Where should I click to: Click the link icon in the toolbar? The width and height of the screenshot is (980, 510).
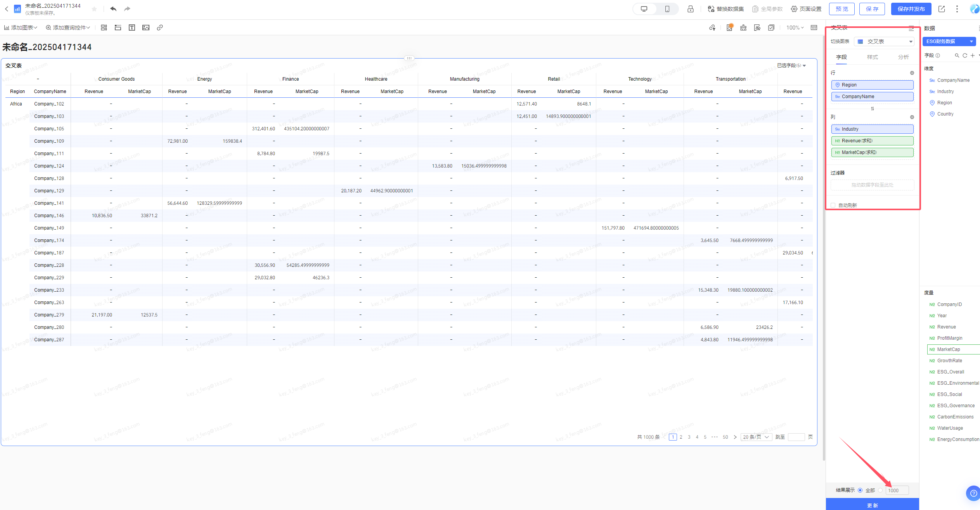click(160, 28)
